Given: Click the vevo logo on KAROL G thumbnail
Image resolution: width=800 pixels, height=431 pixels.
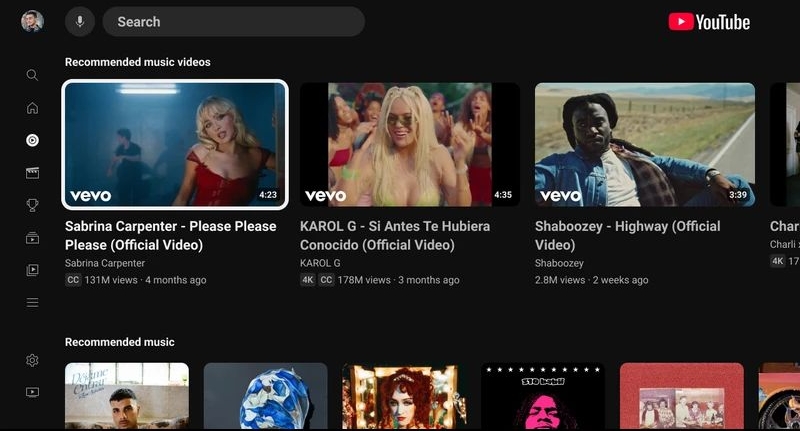Looking at the screenshot, I should pyautogui.click(x=326, y=196).
